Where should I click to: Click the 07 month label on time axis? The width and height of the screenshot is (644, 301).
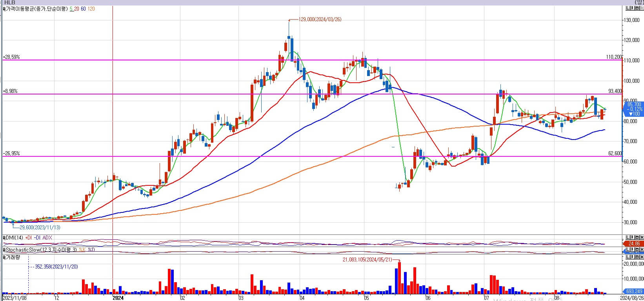[487, 298]
